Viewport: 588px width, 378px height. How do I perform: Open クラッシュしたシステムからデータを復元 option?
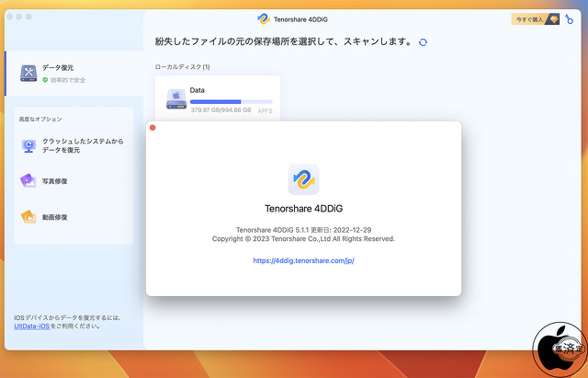coord(73,145)
